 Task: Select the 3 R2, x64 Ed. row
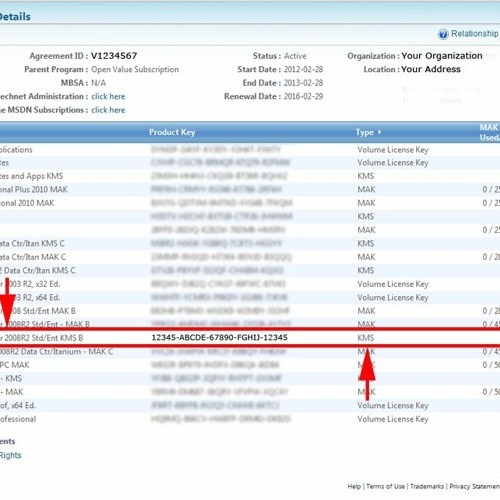pyautogui.click(x=250, y=297)
